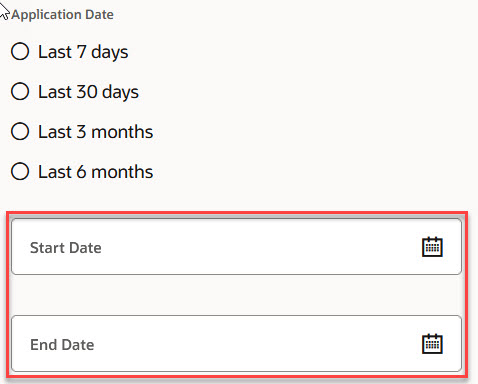Screen dimensions: 478x384
Task: Open the Start Date calendar picker icon
Action: (x=432, y=247)
